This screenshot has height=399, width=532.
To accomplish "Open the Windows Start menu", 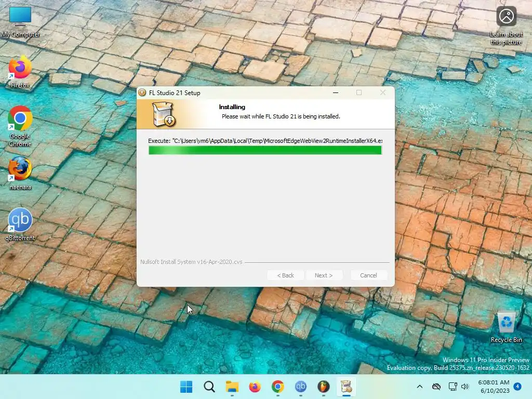I will click(186, 387).
